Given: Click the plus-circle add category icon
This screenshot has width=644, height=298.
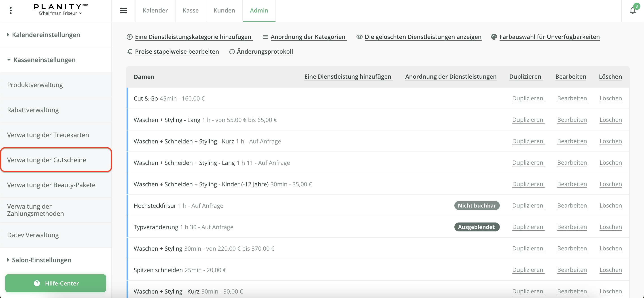Looking at the screenshot, I should 129,37.
